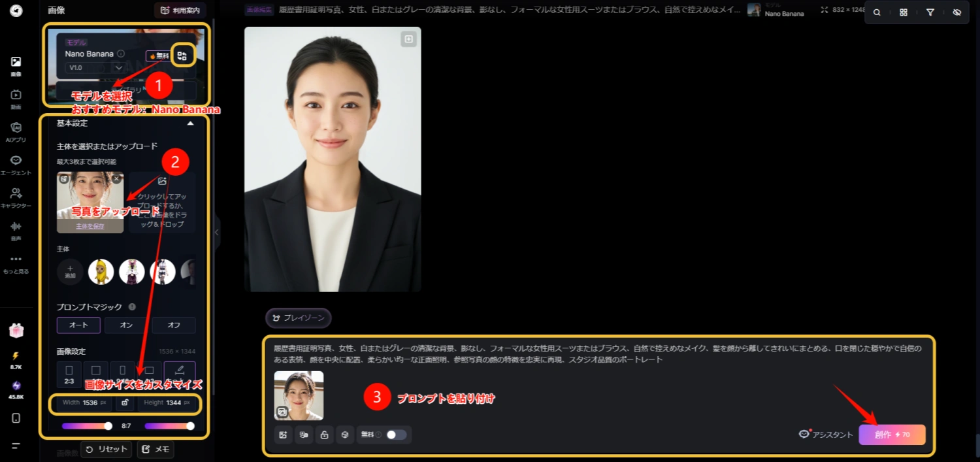Open the search icon in the top-right toolbar
The height and width of the screenshot is (462, 980).
876,12
